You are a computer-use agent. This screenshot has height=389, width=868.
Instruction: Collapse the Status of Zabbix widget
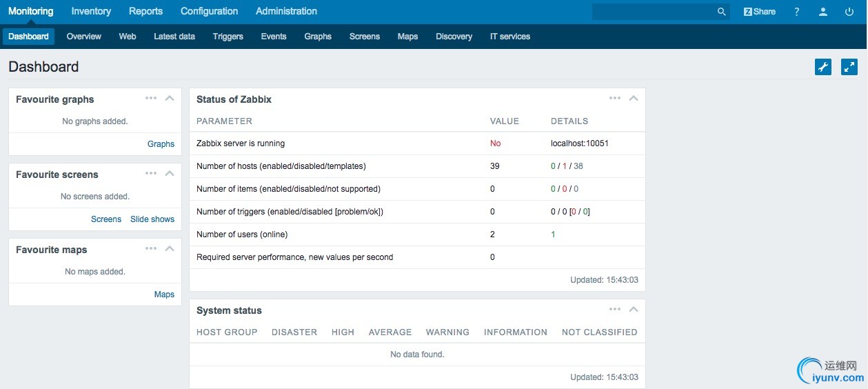pyautogui.click(x=634, y=98)
